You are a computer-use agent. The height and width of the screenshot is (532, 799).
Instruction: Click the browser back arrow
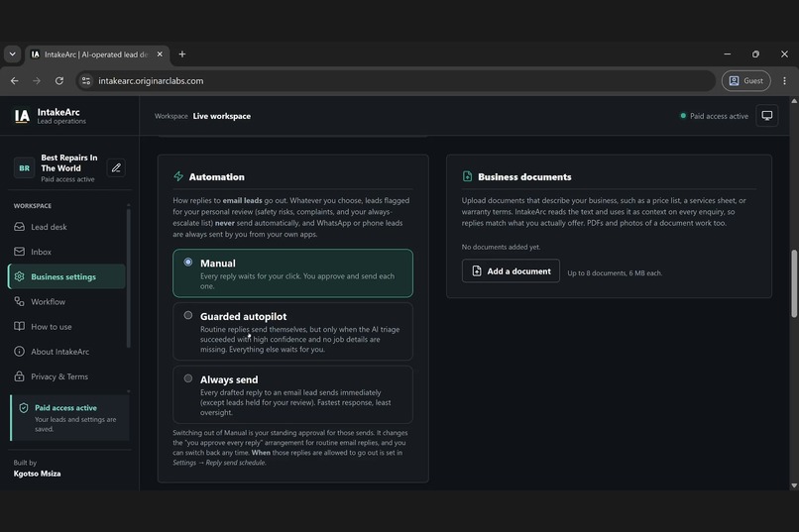[x=14, y=81]
